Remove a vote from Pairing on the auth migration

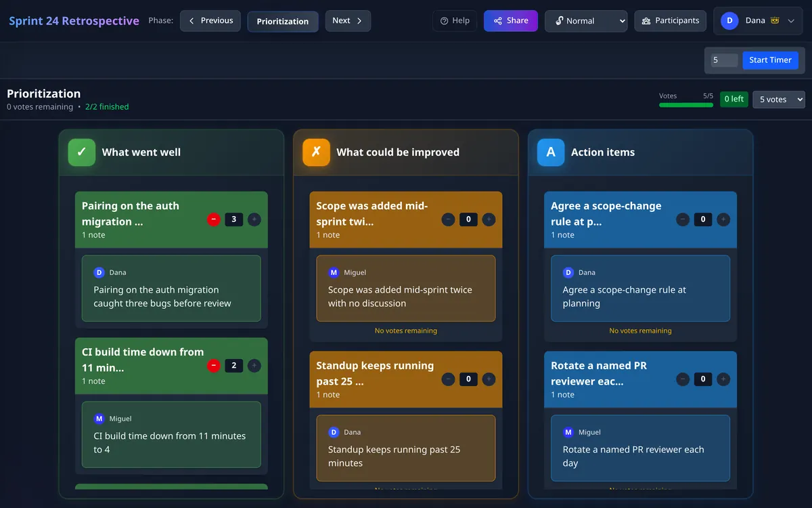(x=214, y=219)
